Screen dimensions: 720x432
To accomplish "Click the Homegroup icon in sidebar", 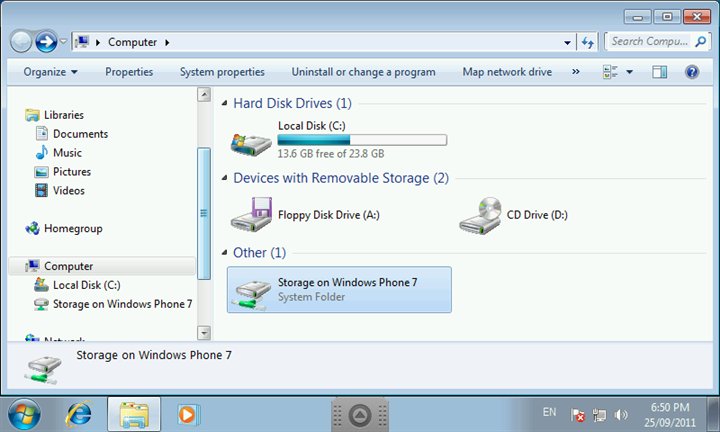I will pos(33,228).
